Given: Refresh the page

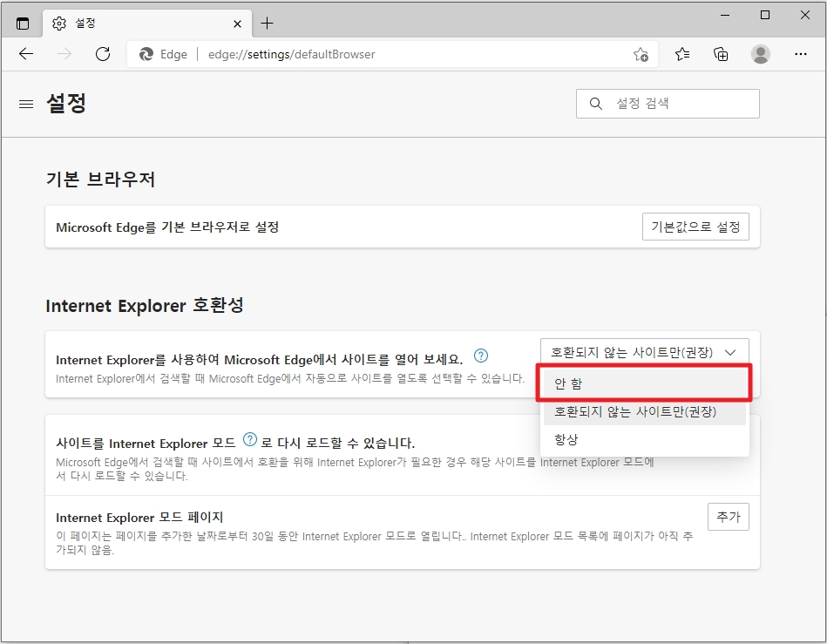Looking at the screenshot, I should [103, 54].
